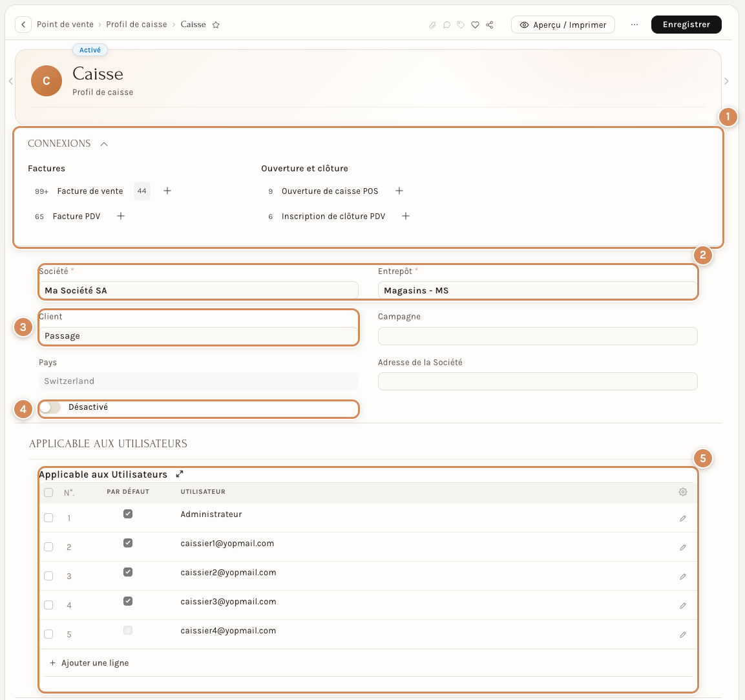The height and width of the screenshot is (700, 745).
Task: Click the Enregistrer button
Action: coord(686,24)
